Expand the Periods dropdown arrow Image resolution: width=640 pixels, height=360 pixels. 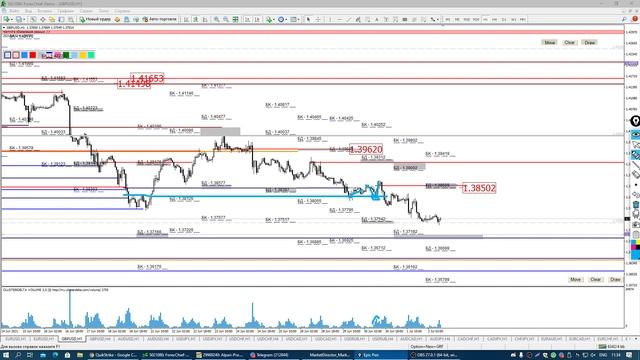pos(286,19)
